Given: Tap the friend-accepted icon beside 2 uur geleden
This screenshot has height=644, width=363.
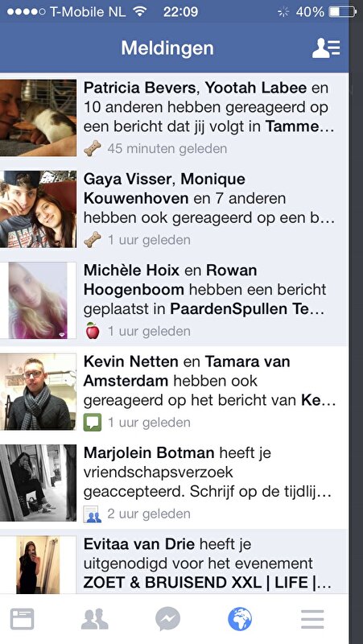Looking at the screenshot, I should point(93,514).
